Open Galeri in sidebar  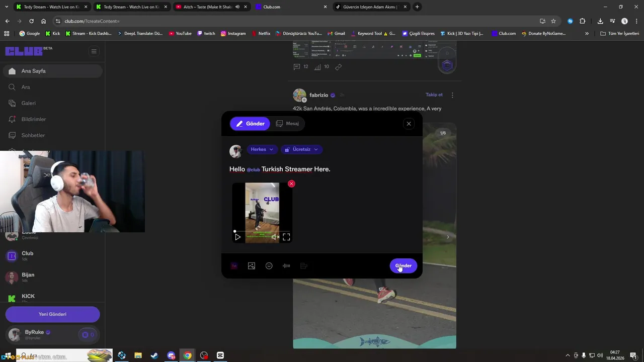tap(52, 103)
